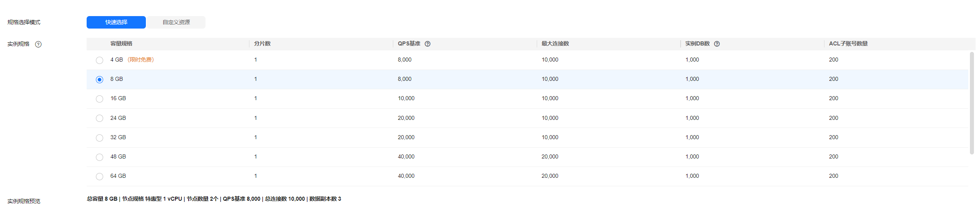This screenshot has width=980, height=216.
Task: Pick the 24 GB capacity radio button
Action: coord(100,118)
